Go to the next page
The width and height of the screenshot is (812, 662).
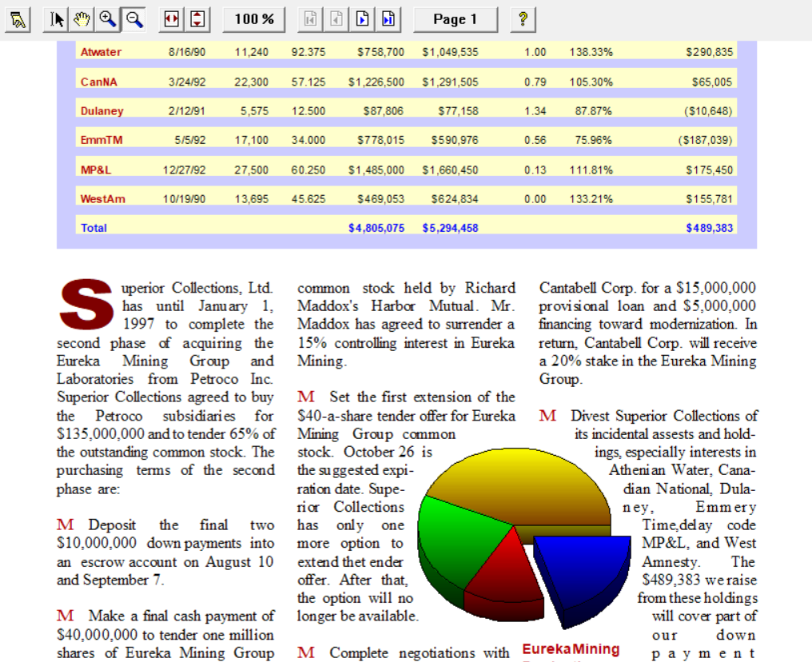(363, 20)
